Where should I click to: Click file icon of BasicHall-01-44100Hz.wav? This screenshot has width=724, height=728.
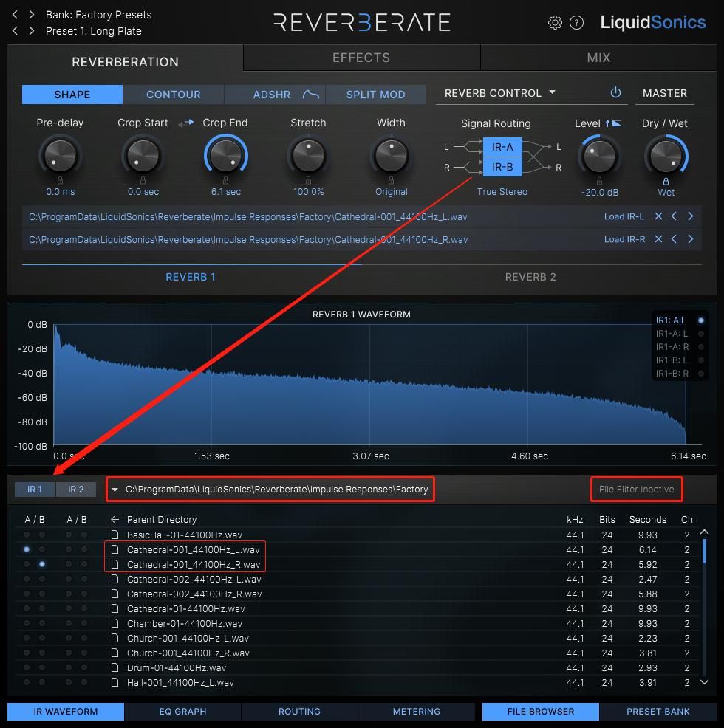pos(115,535)
